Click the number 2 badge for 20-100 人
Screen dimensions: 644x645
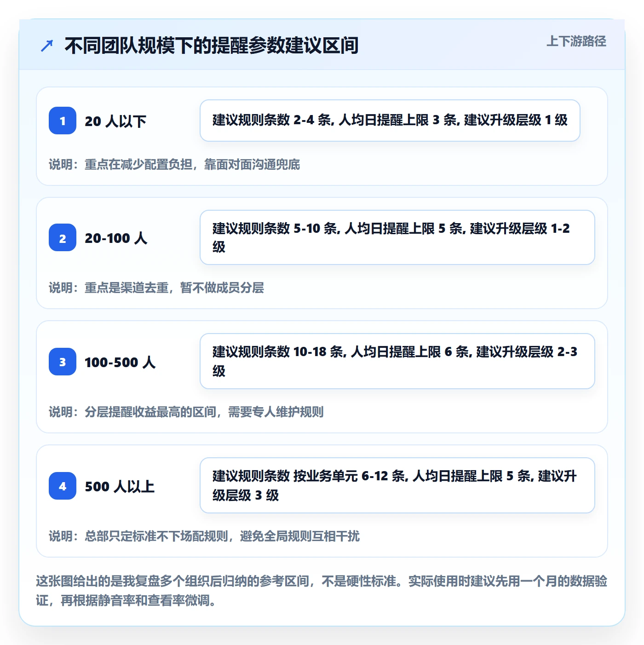[x=63, y=237]
